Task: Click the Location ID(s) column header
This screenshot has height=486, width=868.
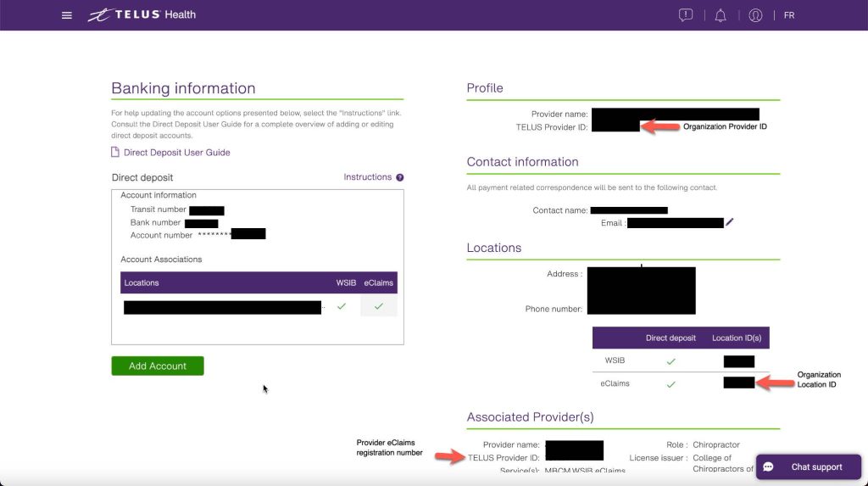Action: pyautogui.click(x=737, y=338)
